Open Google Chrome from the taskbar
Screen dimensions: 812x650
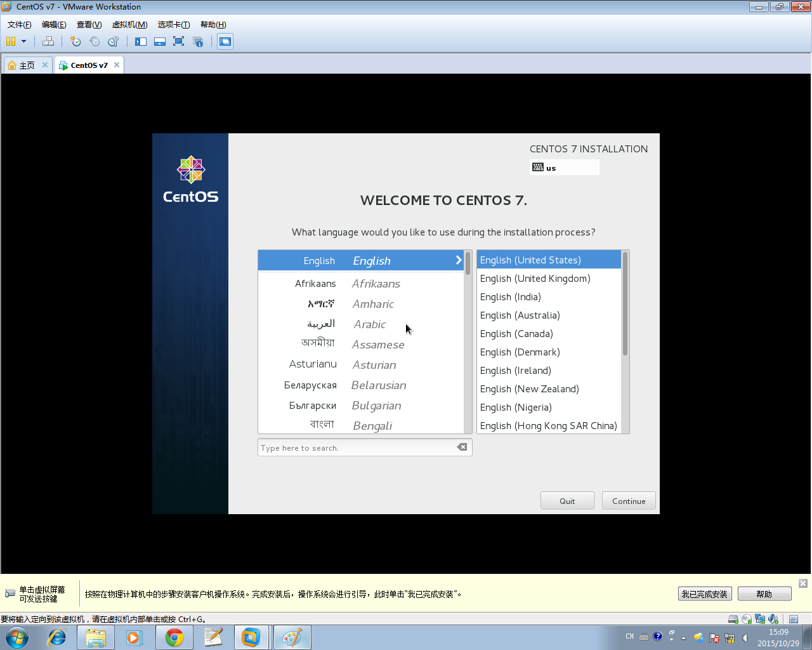point(174,637)
